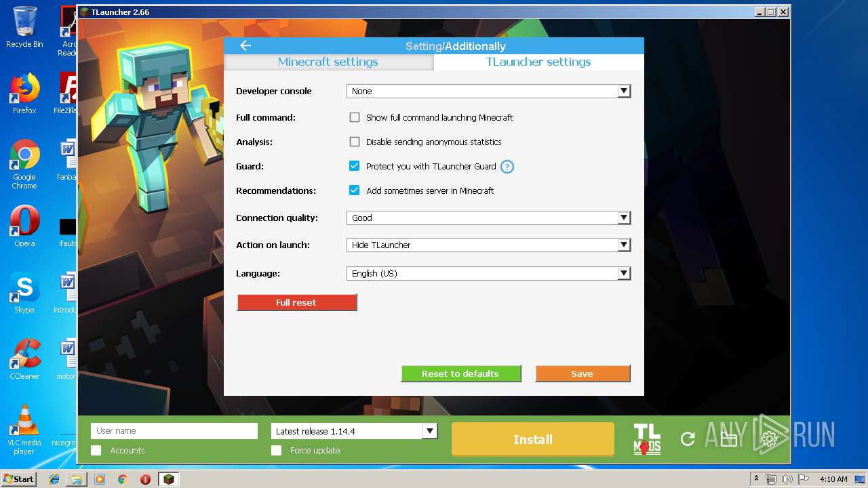Tick the Force update checkbox
Image resolution: width=868 pixels, height=488 pixels.
tap(276, 450)
